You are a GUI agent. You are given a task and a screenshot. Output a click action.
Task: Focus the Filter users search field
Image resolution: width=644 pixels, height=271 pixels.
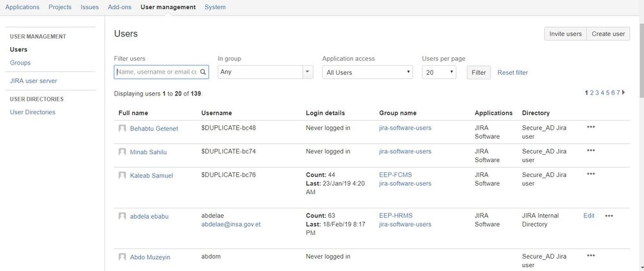(161, 72)
